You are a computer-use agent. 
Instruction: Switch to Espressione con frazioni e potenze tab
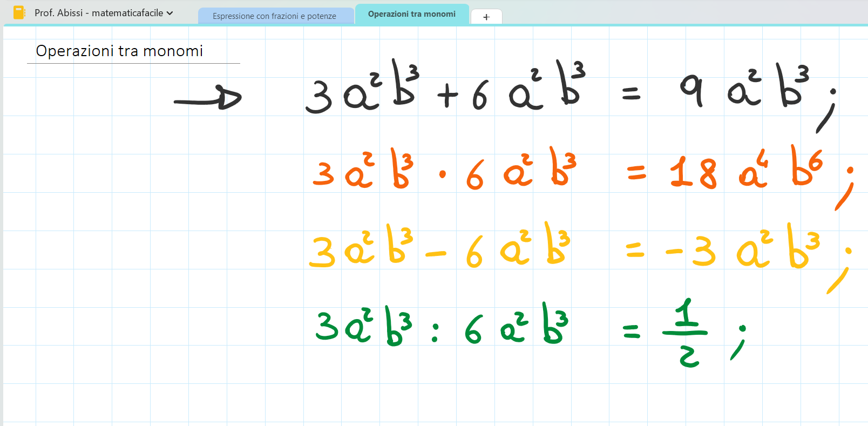click(274, 16)
